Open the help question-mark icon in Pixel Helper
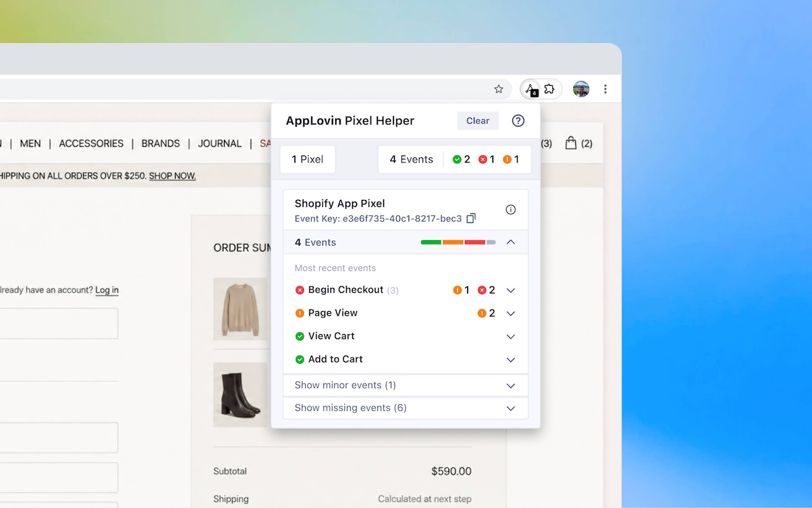The image size is (812, 508). click(518, 121)
